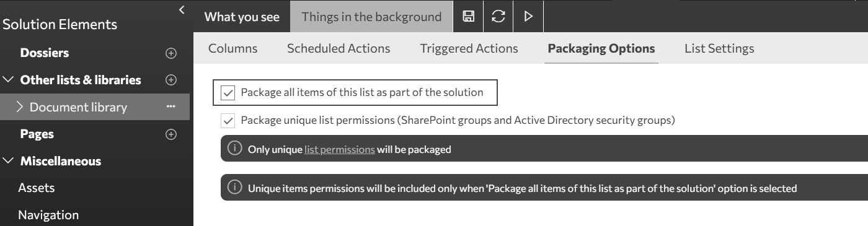Image resolution: width=868 pixels, height=226 pixels.
Task: Add a new dossier with plus icon
Action: [171, 53]
